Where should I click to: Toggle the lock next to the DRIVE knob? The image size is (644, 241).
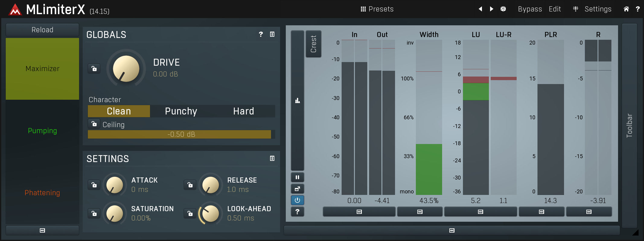(94, 69)
